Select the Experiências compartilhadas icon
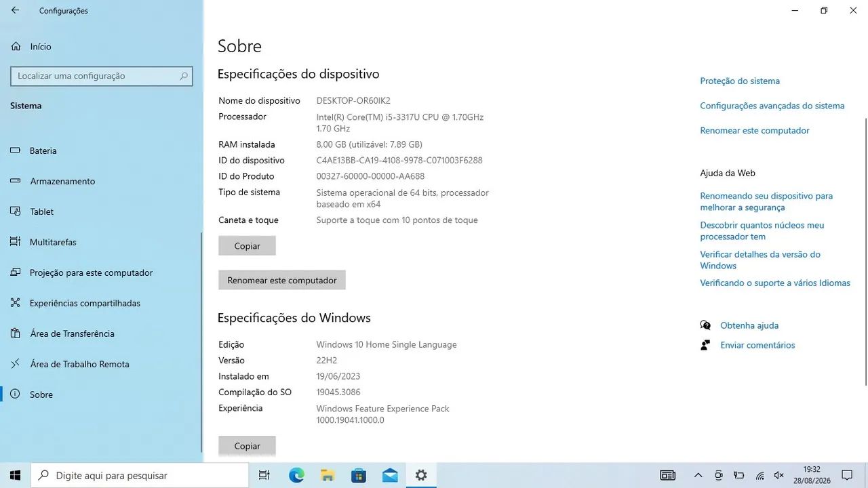 pyautogui.click(x=16, y=303)
